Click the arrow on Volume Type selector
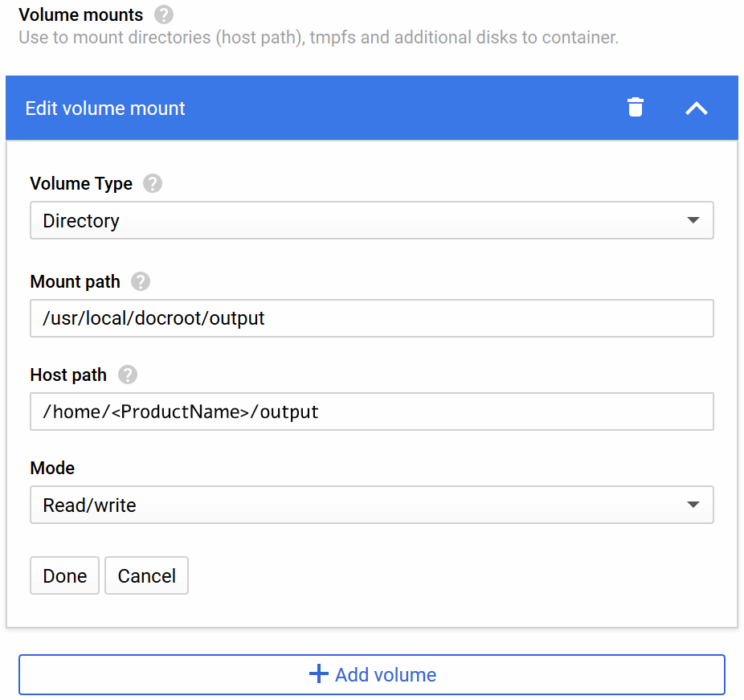 [693, 221]
